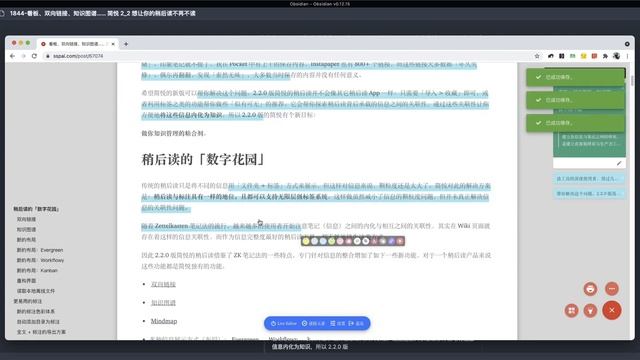The width and height of the screenshot is (640, 360).
Task: Click the floating grid-style plugin button
Action: [x=571, y=311]
